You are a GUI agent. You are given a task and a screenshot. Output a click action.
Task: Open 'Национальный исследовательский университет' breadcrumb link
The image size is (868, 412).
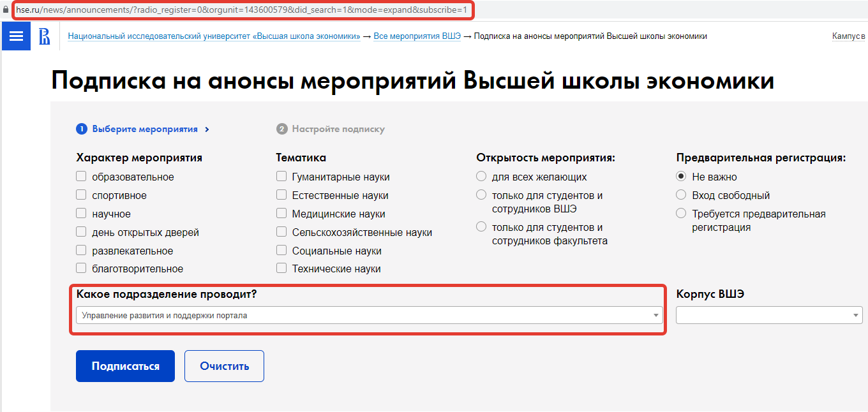[x=214, y=36]
